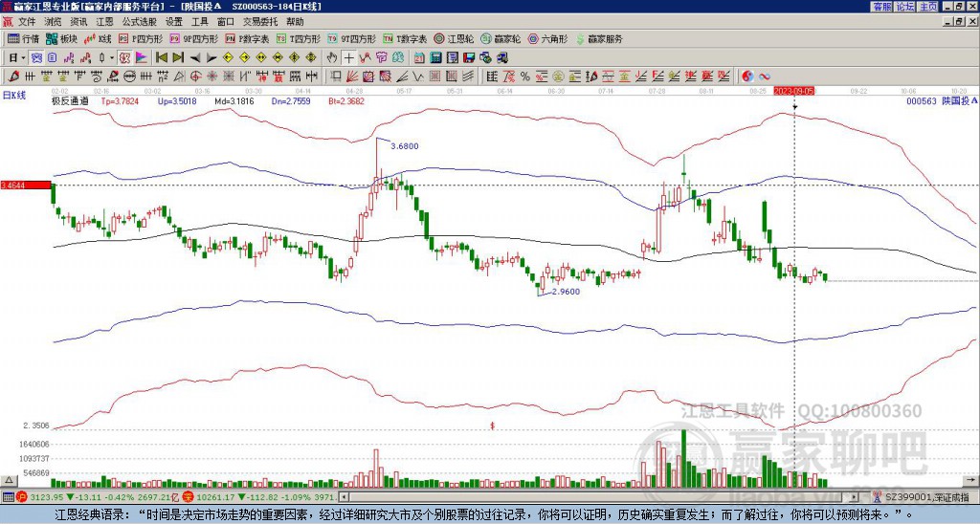The height and width of the screenshot is (524, 980).
Task: Click the 2.9600 low price label
Action: click(566, 291)
